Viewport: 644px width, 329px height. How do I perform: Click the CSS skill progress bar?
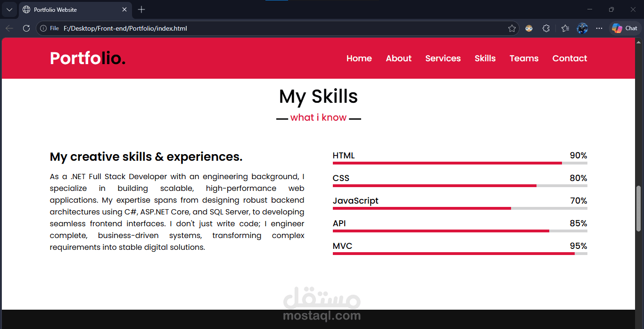(460, 186)
